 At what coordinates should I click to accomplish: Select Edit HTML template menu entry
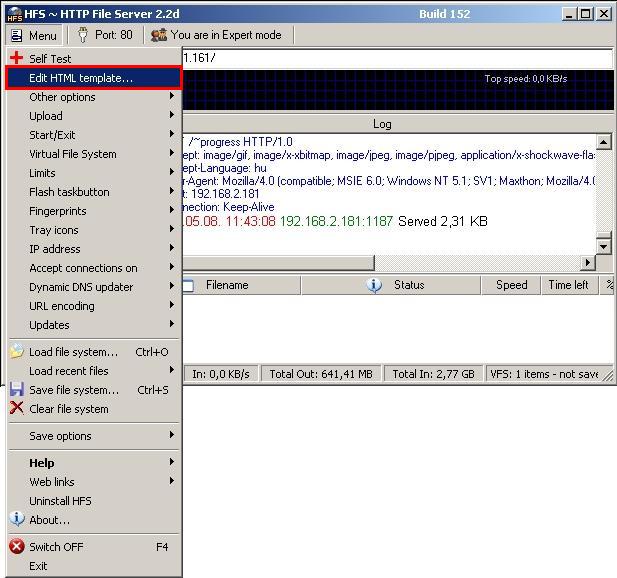(94, 78)
